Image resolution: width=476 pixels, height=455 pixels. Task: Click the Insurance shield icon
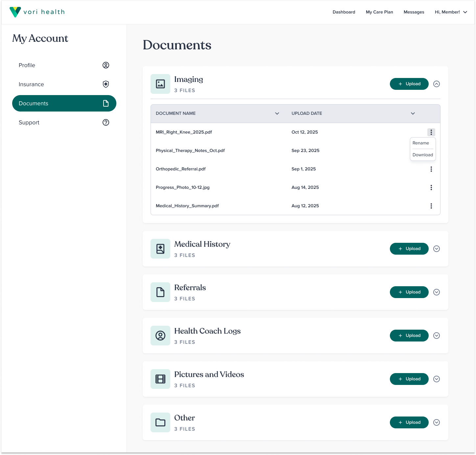click(x=106, y=84)
